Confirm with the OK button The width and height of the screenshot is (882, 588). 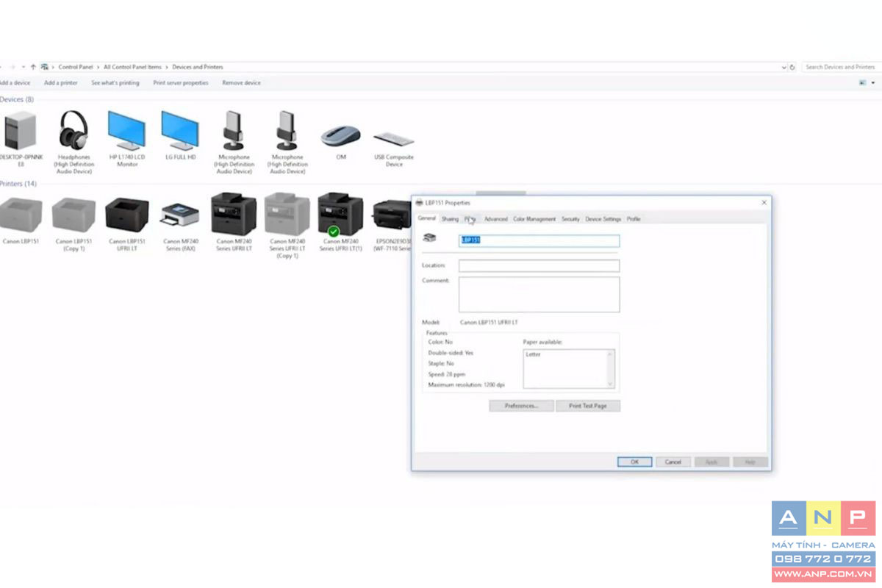click(x=634, y=462)
